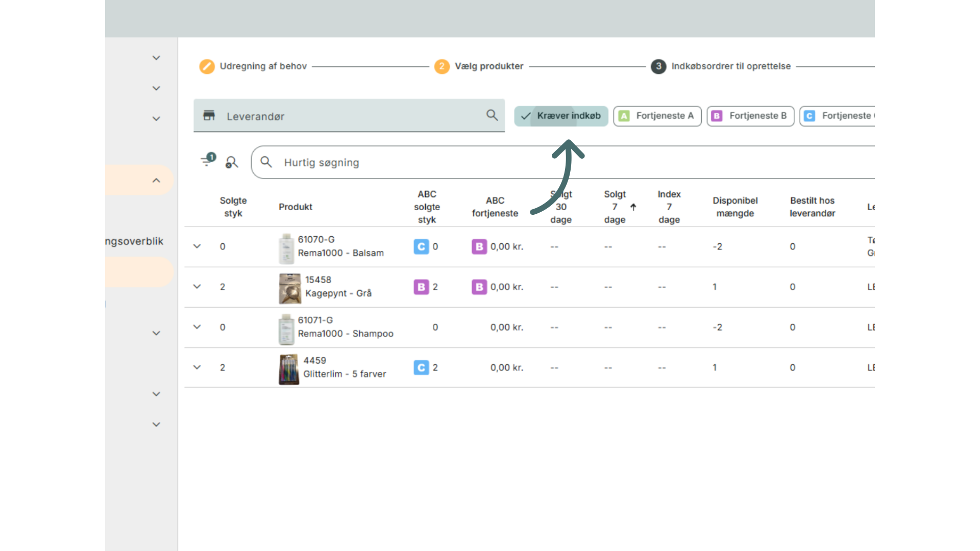Click product number 15458
This screenshot has width=980, height=551.
click(318, 280)
